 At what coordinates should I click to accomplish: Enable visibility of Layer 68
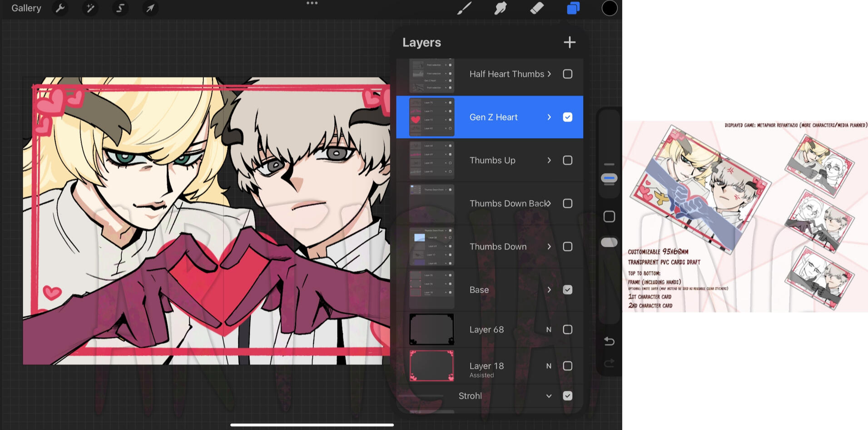[x=567, y=330]
